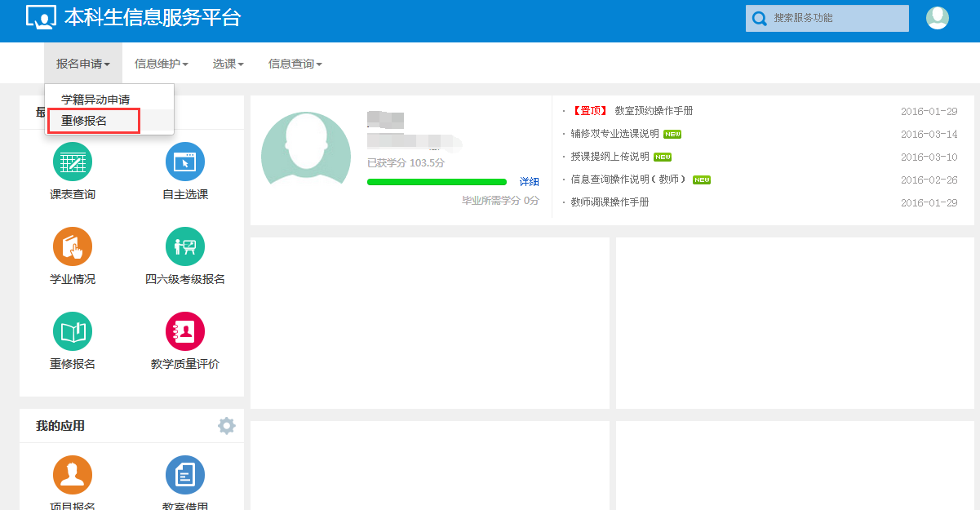980x510 pixels.
Task: Open the 重修报名 book icon shortcut
Action: 73,331
